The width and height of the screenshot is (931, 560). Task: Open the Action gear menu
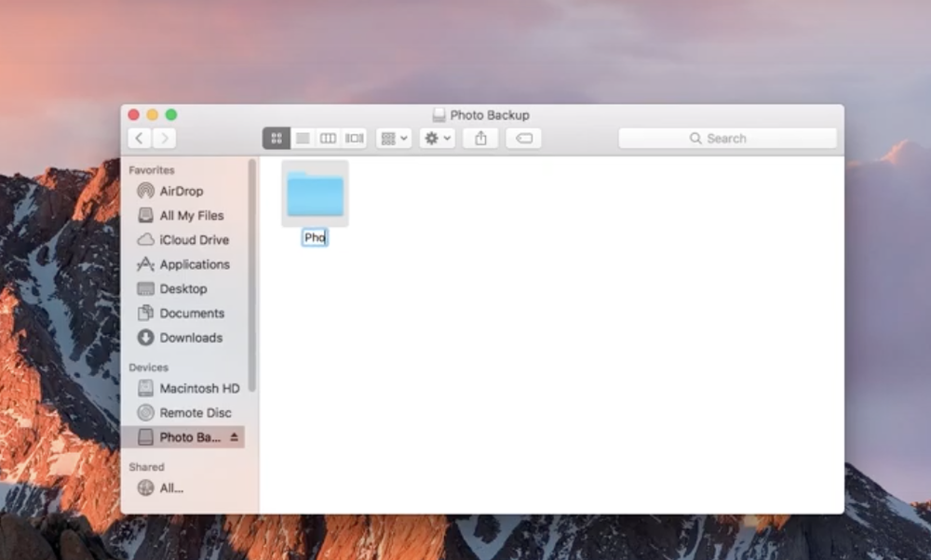(437, 139)
